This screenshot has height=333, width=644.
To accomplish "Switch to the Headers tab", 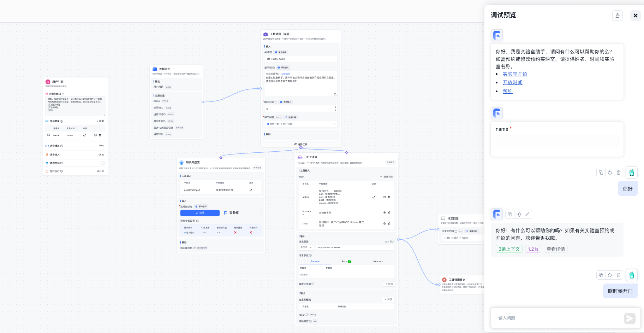I will 378,262.
